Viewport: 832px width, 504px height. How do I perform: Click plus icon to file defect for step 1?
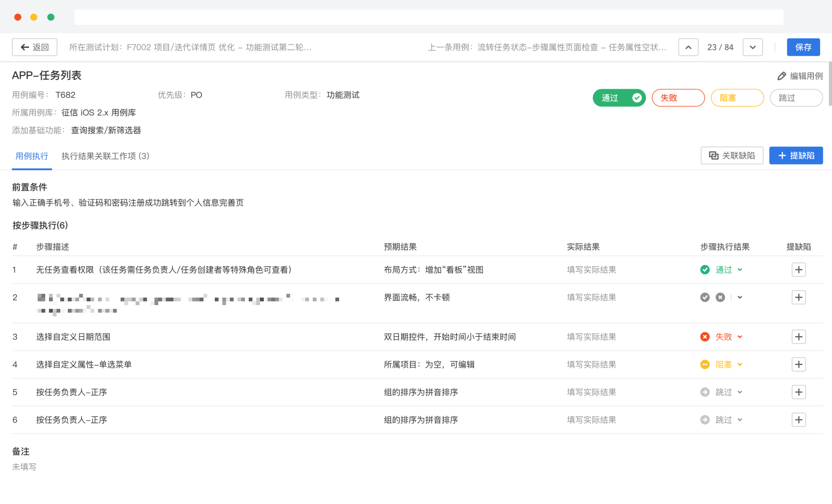pyautogui.click(x=798, y=270)
